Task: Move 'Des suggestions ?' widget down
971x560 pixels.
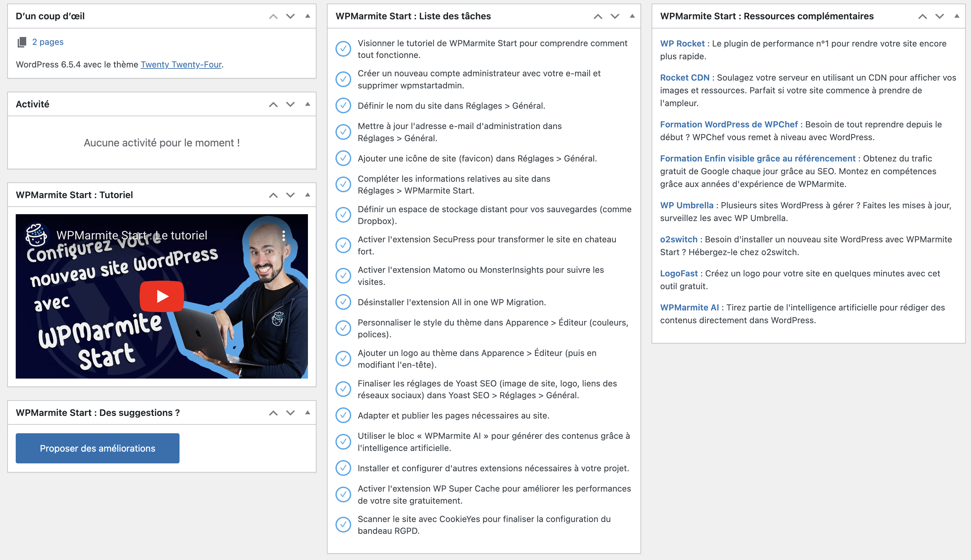Action: (x=291, y=413)
